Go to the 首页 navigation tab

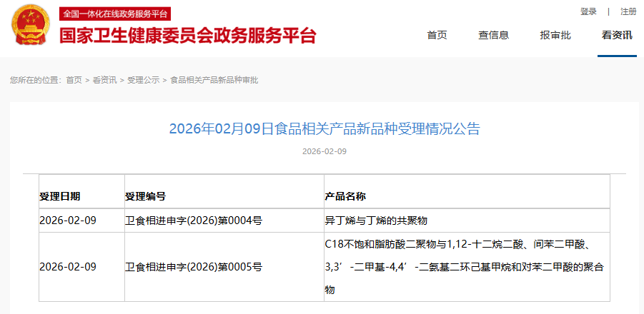pos(437,35)
